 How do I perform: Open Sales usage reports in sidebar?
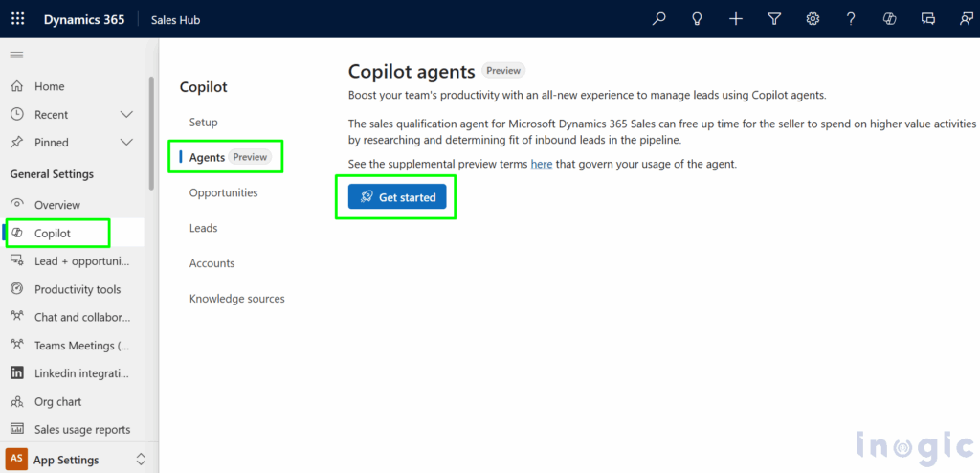pyautogui.click(x=82, y=430)
